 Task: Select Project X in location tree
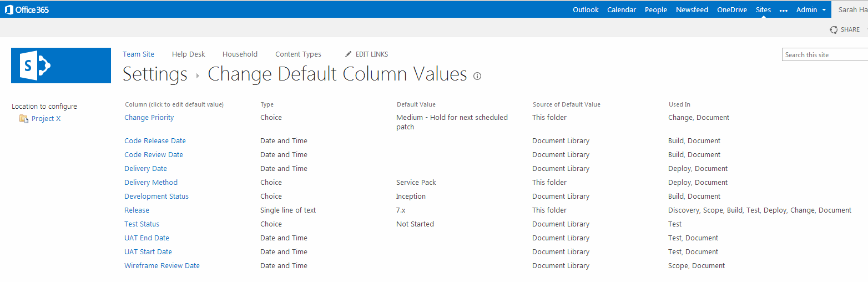[x=46, y=119]
